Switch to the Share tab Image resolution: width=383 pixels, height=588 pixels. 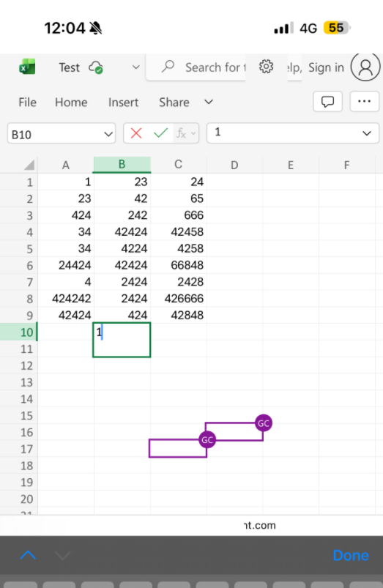[174, 102]
